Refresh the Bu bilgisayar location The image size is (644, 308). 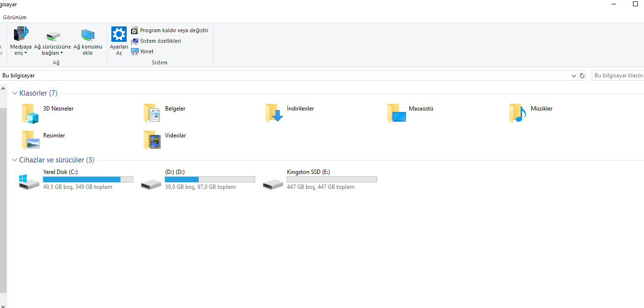[582, 76]
